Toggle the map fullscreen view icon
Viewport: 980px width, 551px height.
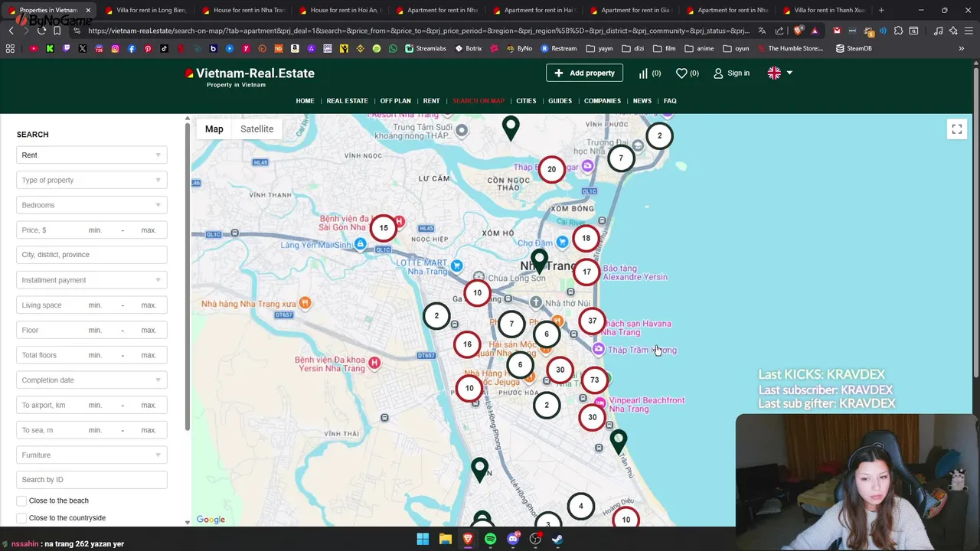tap(957, 129)
